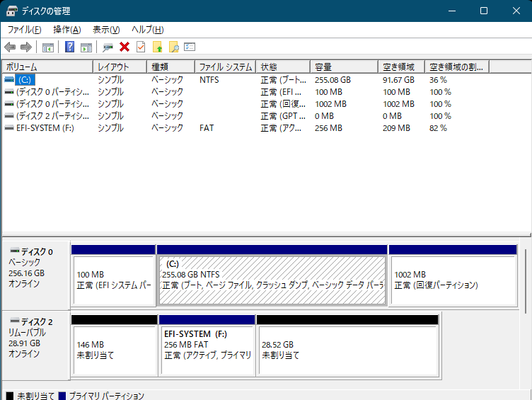Screen dimensions: 532x400
Task: Click the forward arrow toolbar icon
Action: point(26,47)
